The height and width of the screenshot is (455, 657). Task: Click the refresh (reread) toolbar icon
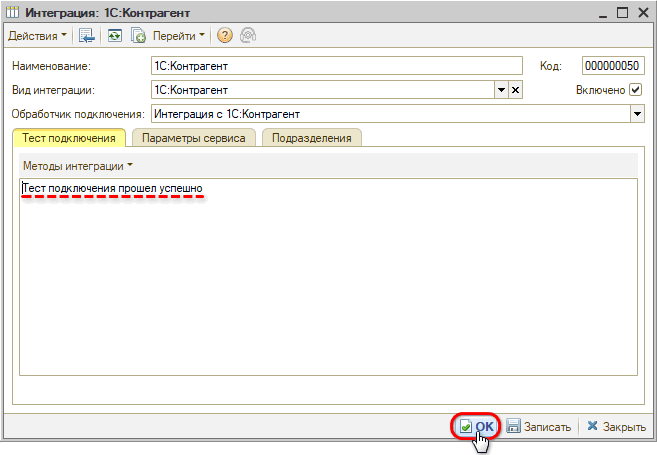pyautogui.click(x=115, y=36)
